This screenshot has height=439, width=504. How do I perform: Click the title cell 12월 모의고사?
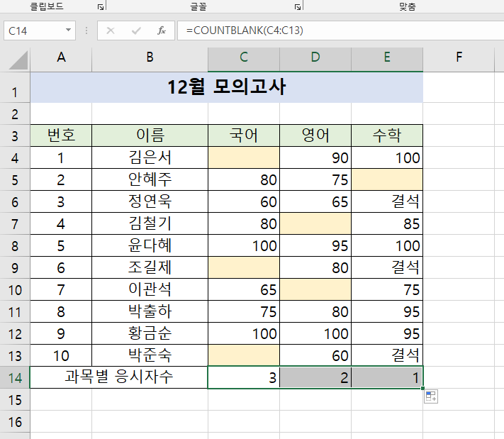click(227, 87)
